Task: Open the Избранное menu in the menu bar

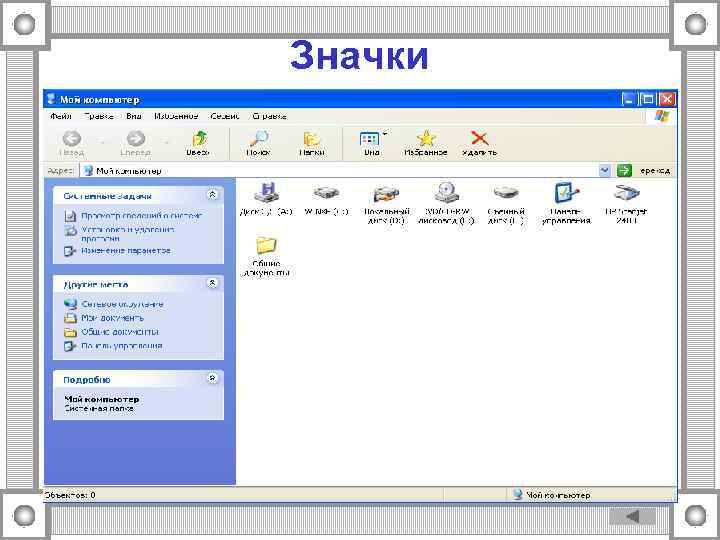Action: pos(176,117)
